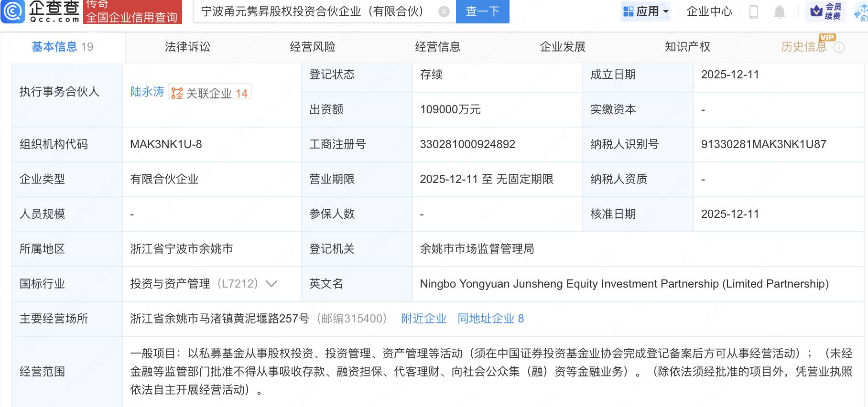Open the 同地址企业 8 link
The width and height of the screenshot is (868, 407).
(x=490, y=319)
